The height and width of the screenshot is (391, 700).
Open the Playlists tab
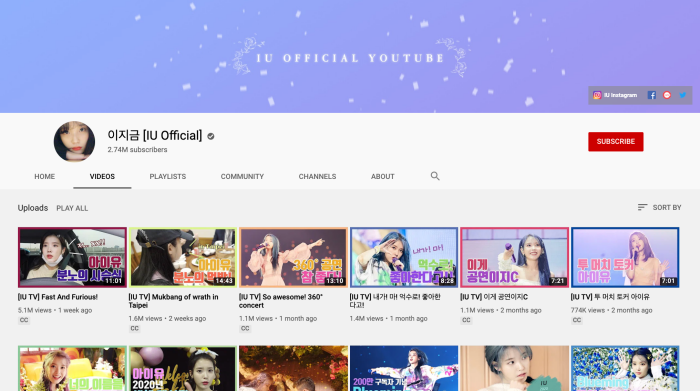168,176
